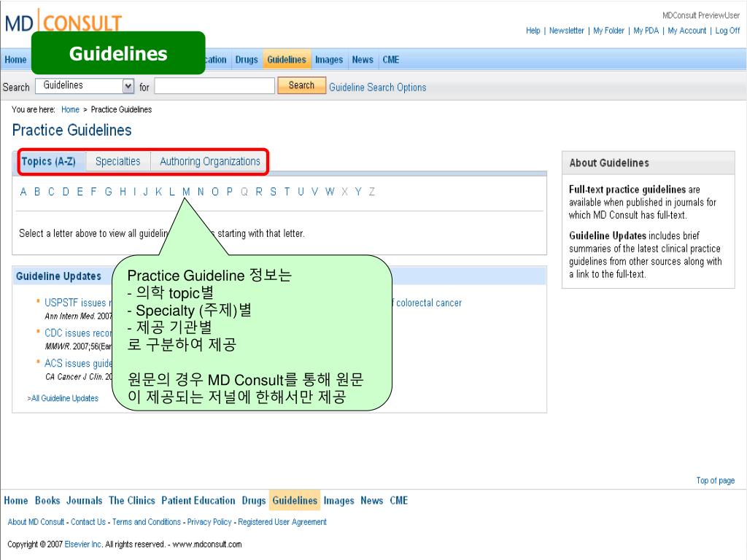The height and width of the screenshot is (560, 747).
Task: Select letter P in the topics index
Action: (x=230, y=192)
